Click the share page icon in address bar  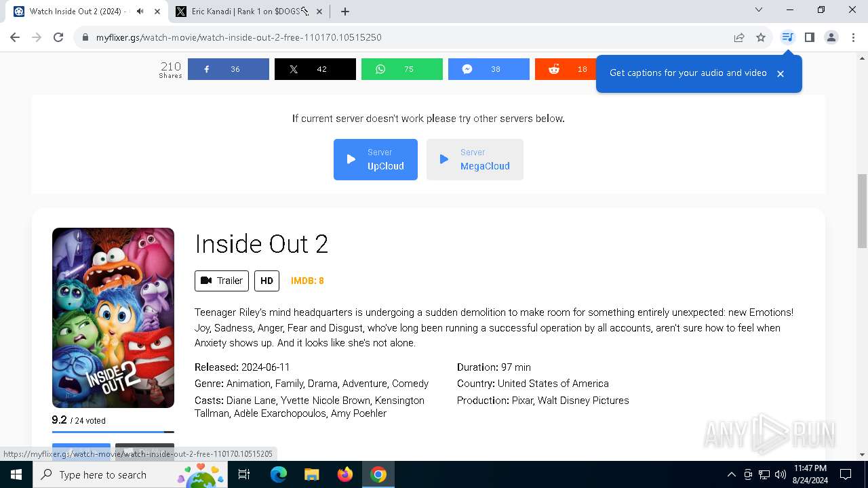[739, 37]
